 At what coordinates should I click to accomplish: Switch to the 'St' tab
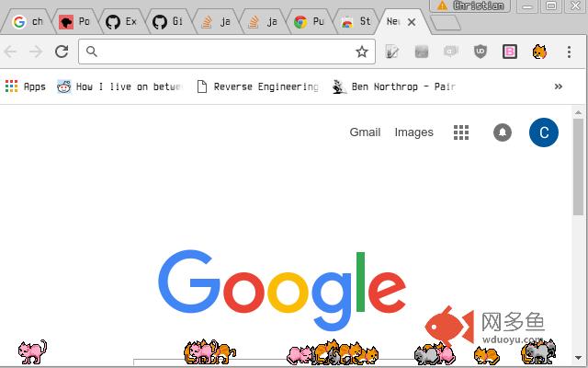click(x=356, y=22)
